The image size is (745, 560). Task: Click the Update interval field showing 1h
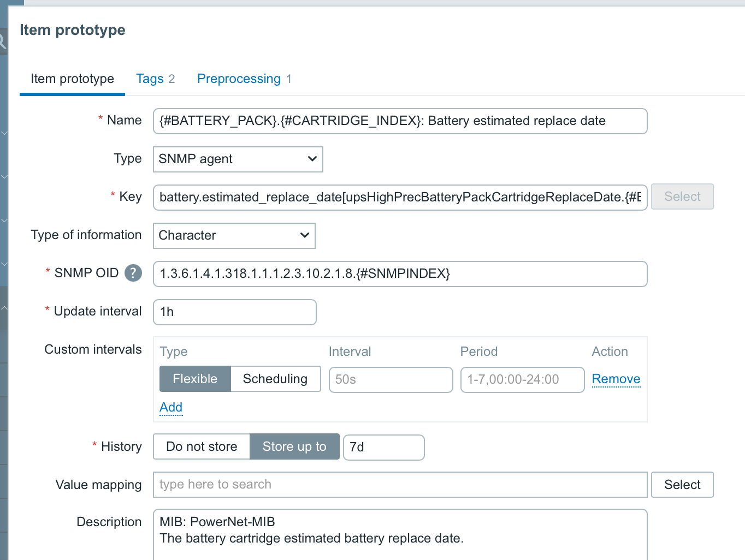coord(235,312)
